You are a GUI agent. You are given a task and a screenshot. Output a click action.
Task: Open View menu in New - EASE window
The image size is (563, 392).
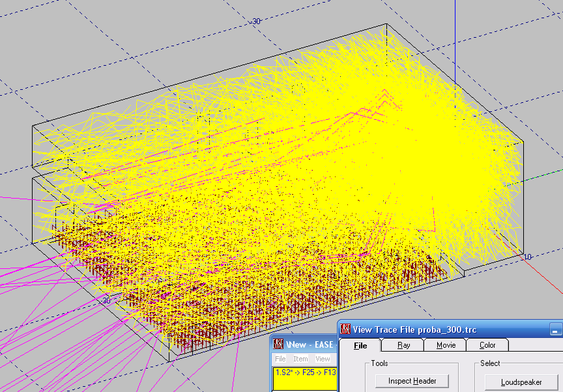tap(323, 359)
